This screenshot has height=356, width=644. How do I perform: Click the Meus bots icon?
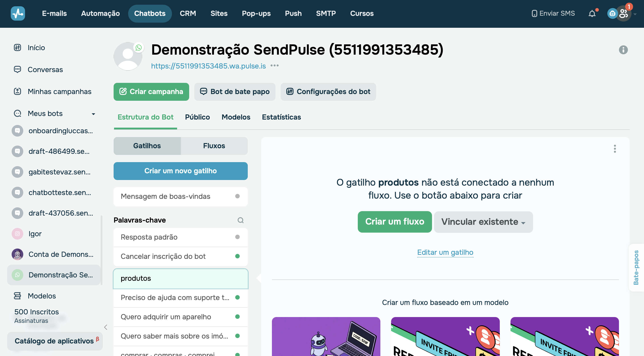(x=17, y=114)
